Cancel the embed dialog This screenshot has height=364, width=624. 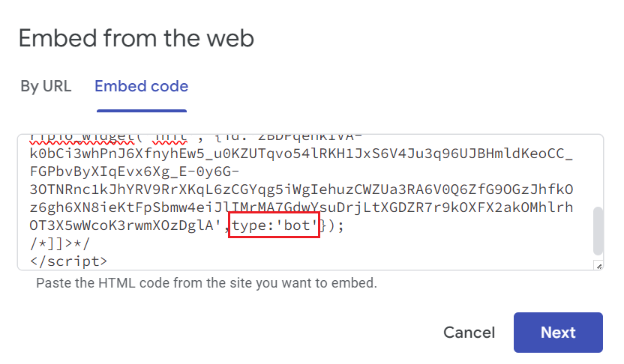[469, 333]
